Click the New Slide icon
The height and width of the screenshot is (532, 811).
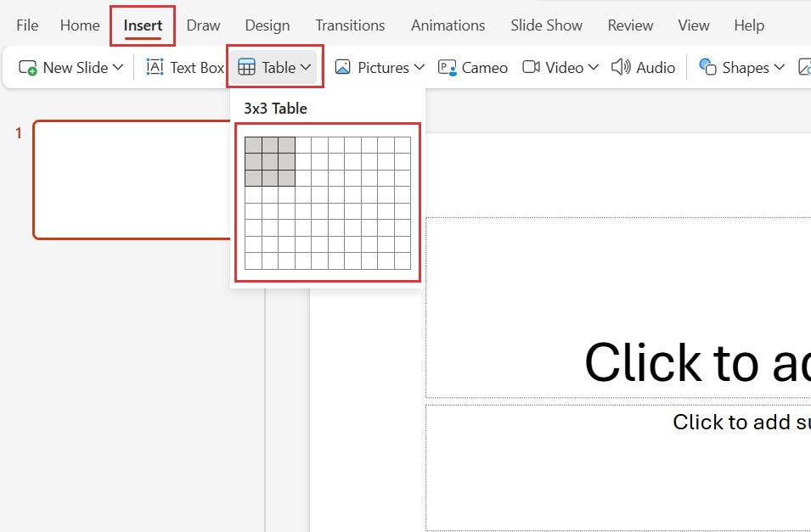click(x=28, y=68)
